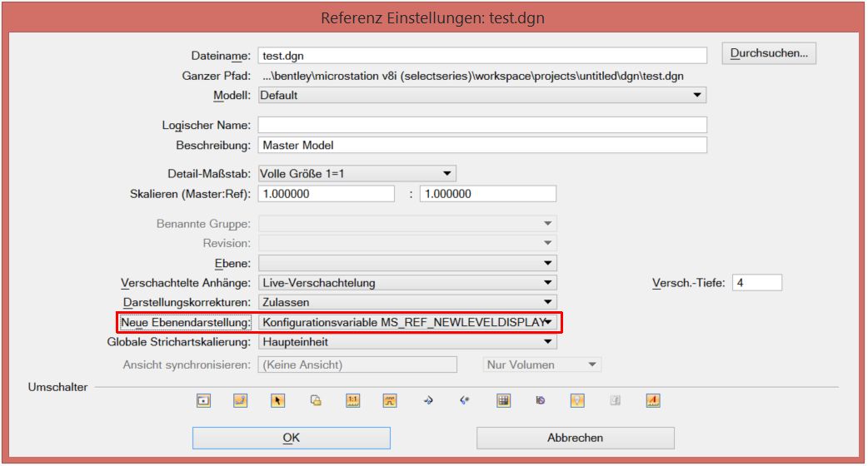The height and width of the screenshot is (466, 868).
Task: Click the Beschreibung field with Master Model
Action: 482,146
